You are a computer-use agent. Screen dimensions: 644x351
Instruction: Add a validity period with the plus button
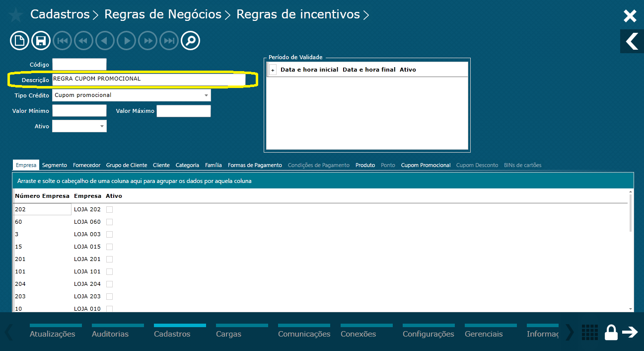coord(272,70)
